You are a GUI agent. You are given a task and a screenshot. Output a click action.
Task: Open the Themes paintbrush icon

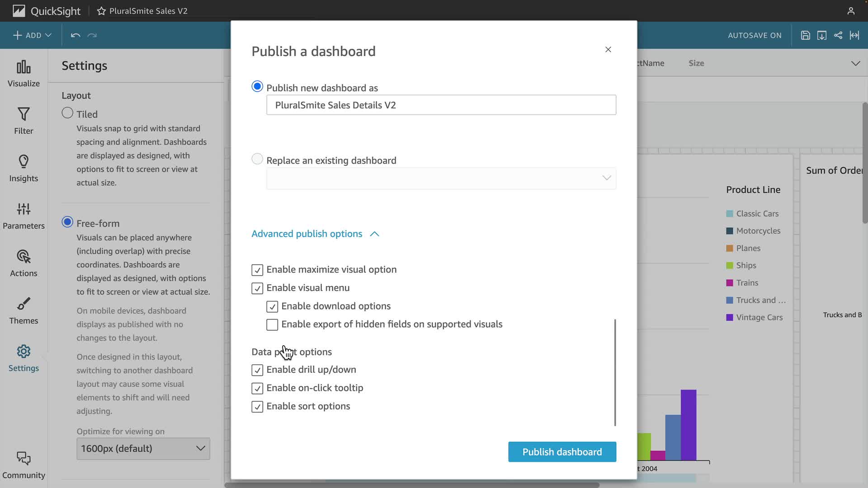click(24, 304)
